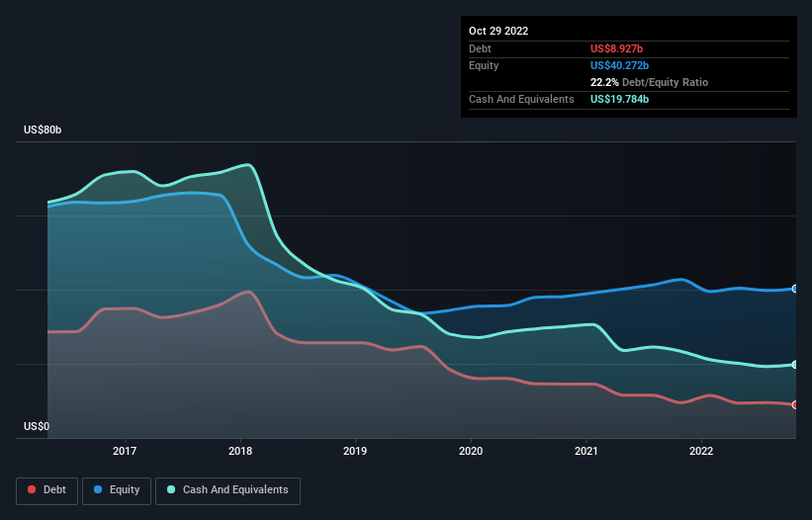Screen dimensions: 812x520
Task: Click the blue Equity endpoint marker
Action: tap(795, 289)
